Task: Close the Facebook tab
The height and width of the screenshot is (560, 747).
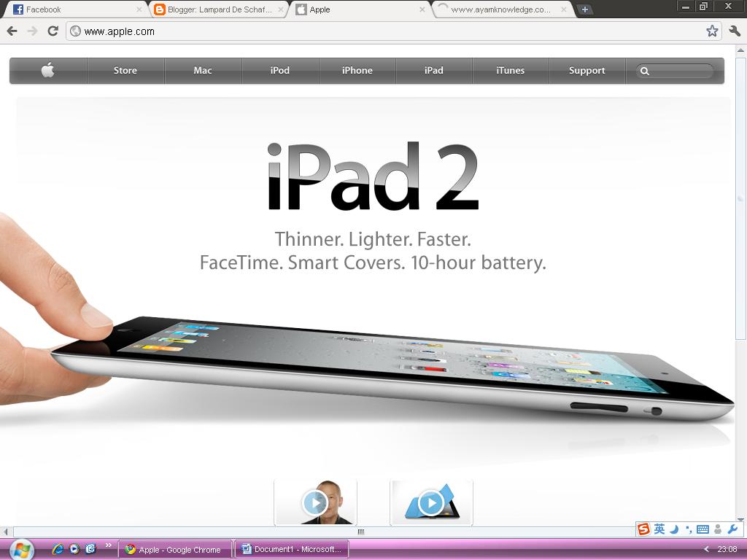Action: point(139,9)
